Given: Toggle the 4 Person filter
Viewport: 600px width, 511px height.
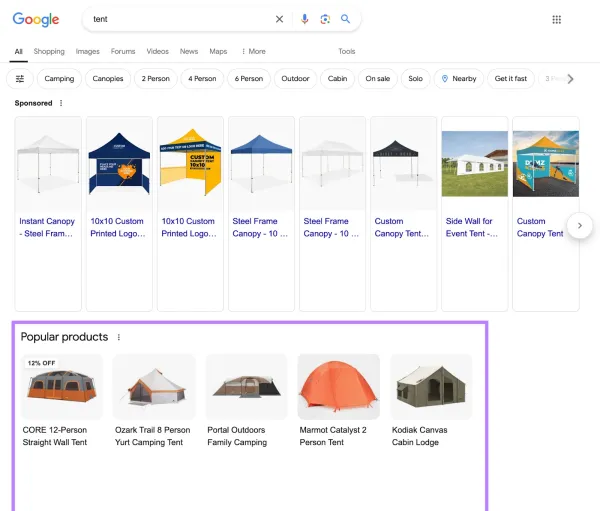Looking at the screenshot, I should (202, 79).
